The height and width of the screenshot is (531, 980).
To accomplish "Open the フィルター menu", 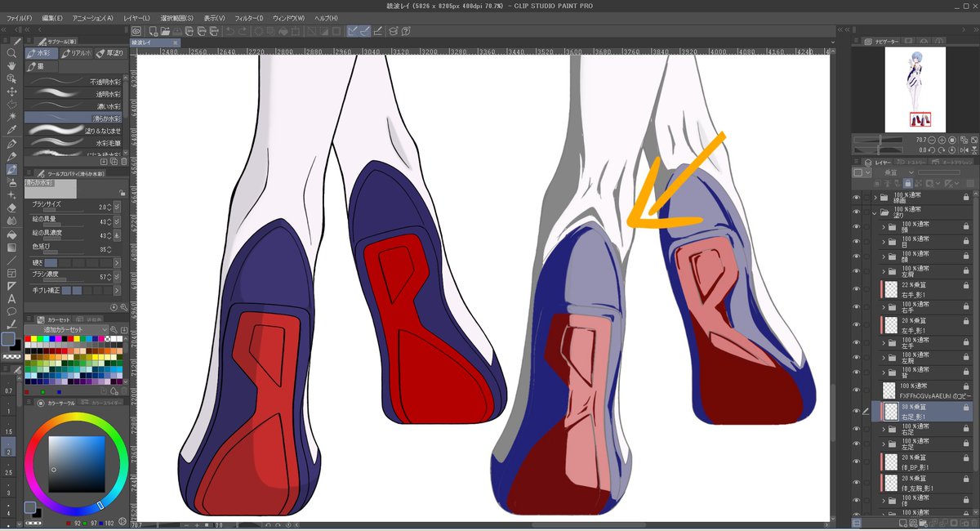I will pyautogui.click(x=248, y=17).
